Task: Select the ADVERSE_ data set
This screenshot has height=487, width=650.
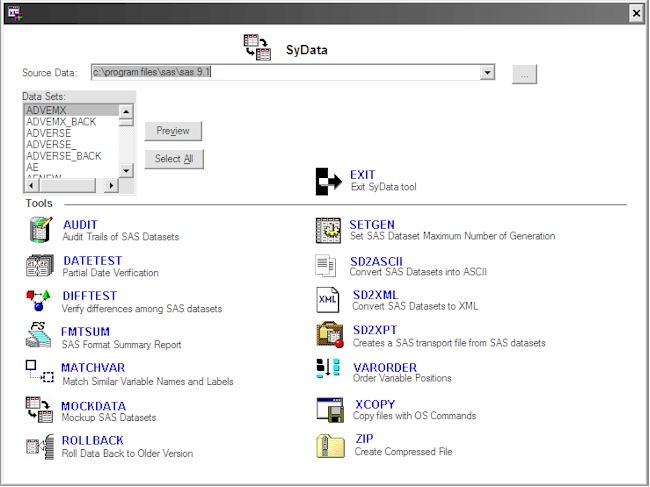Action: (72, 145)
